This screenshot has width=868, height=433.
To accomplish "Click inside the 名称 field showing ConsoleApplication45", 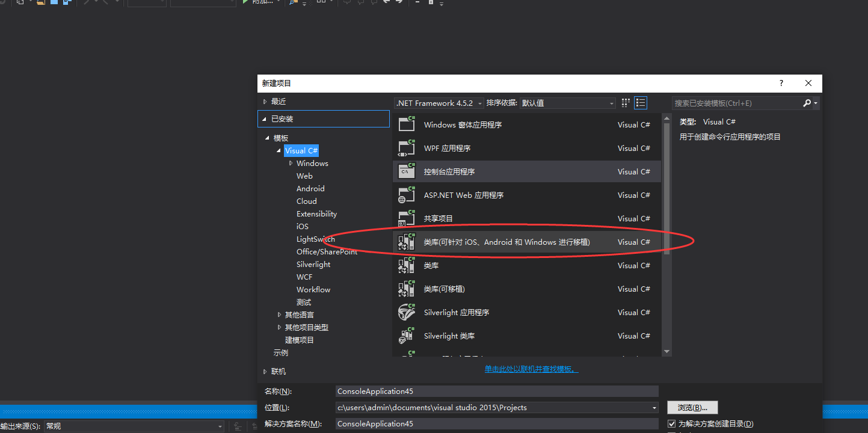I will [x=496, y=391].
